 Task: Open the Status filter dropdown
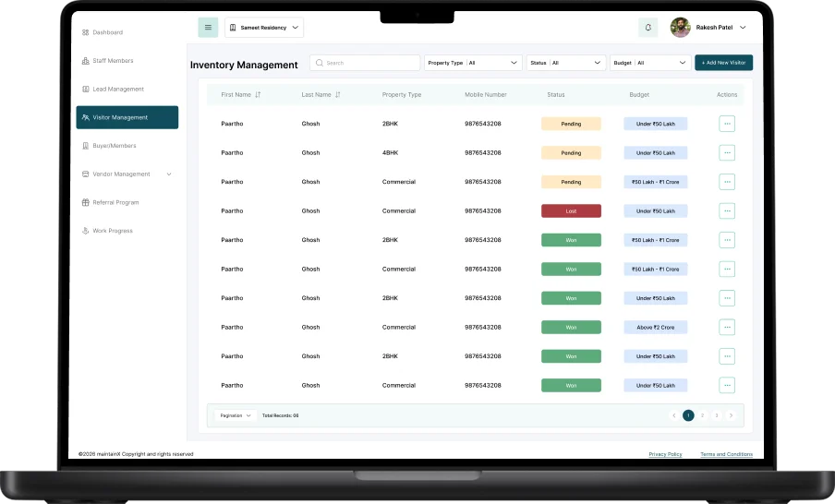tap(566, 63)
